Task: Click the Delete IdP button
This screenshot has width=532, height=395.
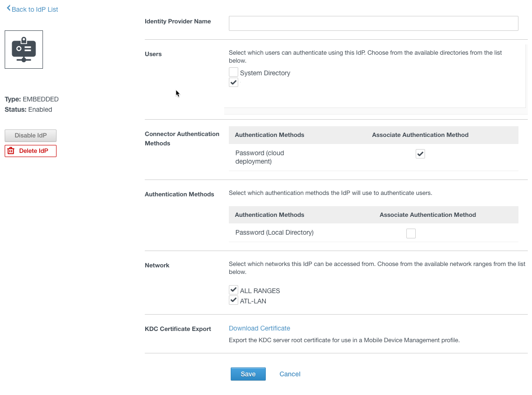Action: (30, 151)
